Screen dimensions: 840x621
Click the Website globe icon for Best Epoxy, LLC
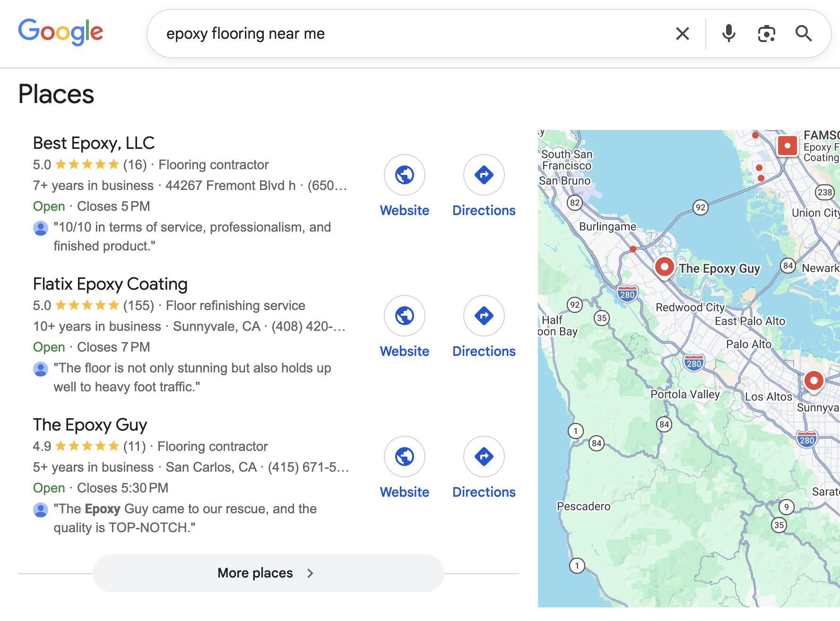pyautogui.click(x=404, y=174)
